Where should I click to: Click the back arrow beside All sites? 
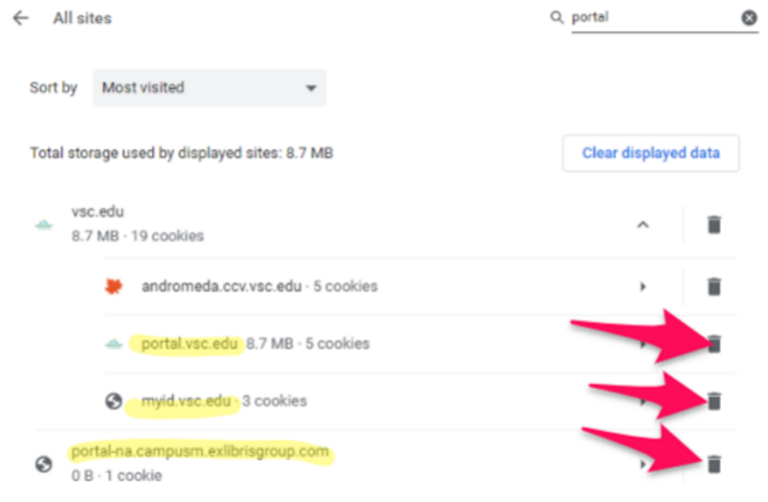point(21,18)
